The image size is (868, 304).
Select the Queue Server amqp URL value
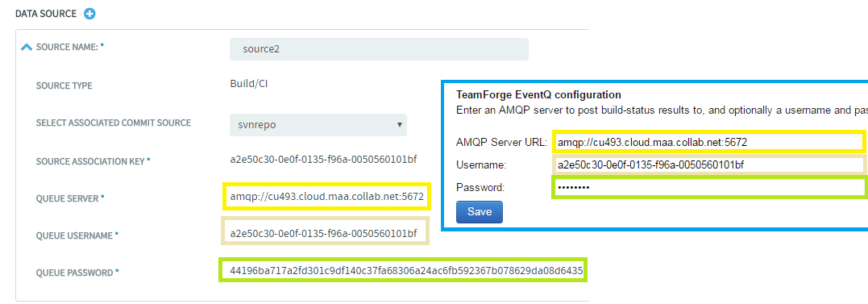tap(326, 197)
